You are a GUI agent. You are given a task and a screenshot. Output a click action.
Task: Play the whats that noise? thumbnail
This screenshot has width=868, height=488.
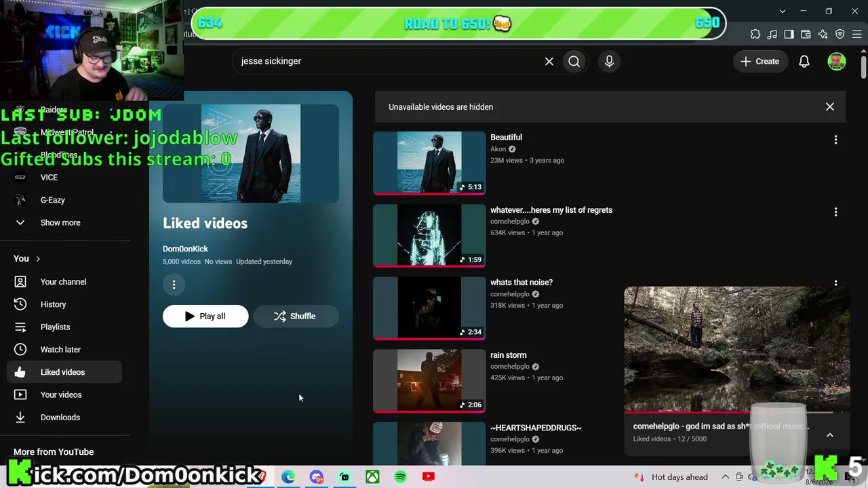point(429,308)
